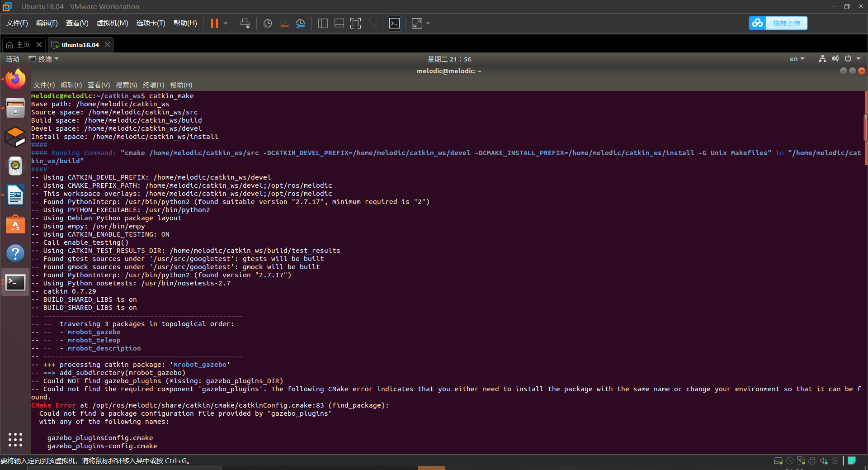Image resolution: width=868 pixels, height=470 pixels.
Task: Click the teal message log icon
Action: pos(852,461)
